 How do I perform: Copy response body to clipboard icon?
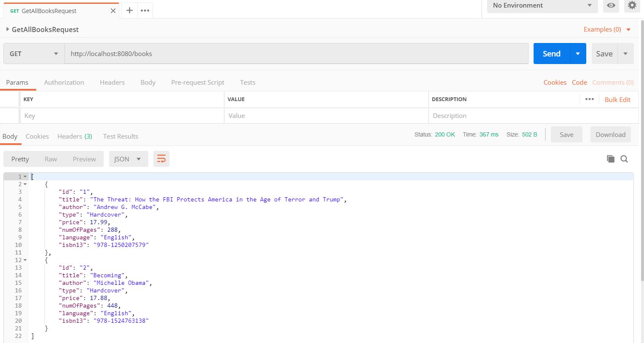tap(610, 159)
